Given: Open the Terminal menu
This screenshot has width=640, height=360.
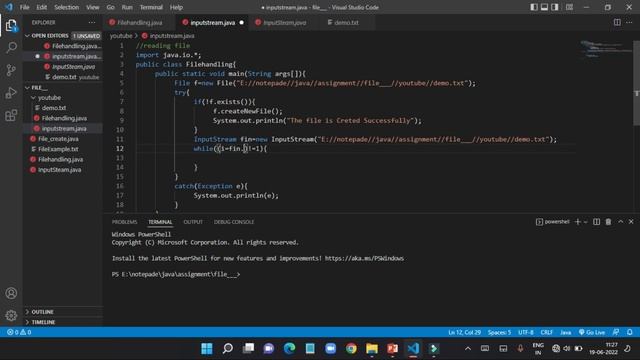Looking at the screenshot, I should (151, 7).
